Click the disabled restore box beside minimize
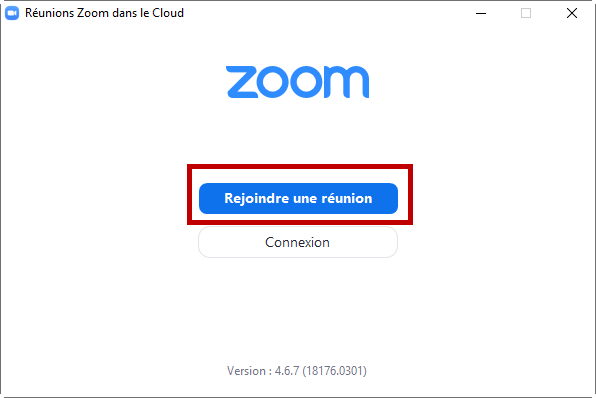This screenshot has height=398, width=596. [526, 13]
